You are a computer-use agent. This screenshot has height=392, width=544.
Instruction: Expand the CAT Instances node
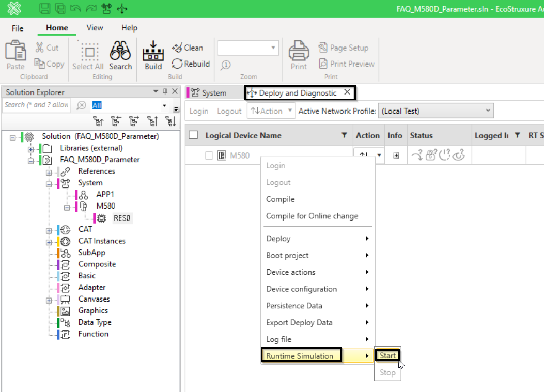(x=49, y=242)
